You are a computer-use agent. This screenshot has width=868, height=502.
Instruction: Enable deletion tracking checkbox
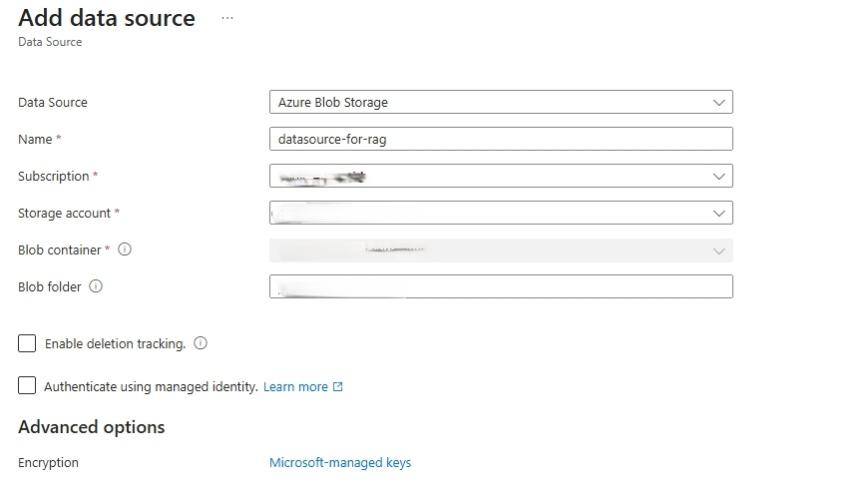[x=27, y=343]
